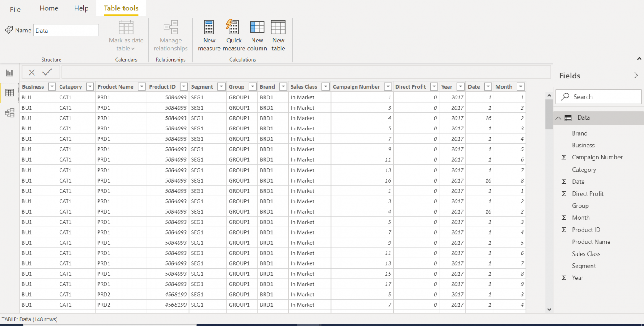Open the Help ribbon tab
This screenshot has height=326, width=644.
pos(81,8)
